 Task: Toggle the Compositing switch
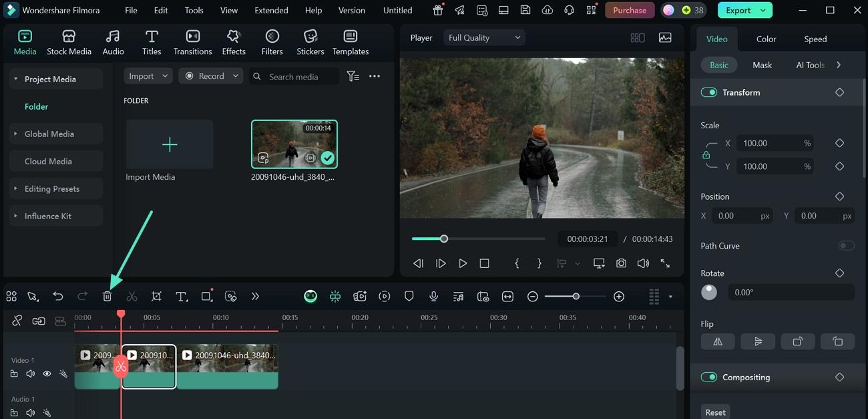tap(708, 377)
